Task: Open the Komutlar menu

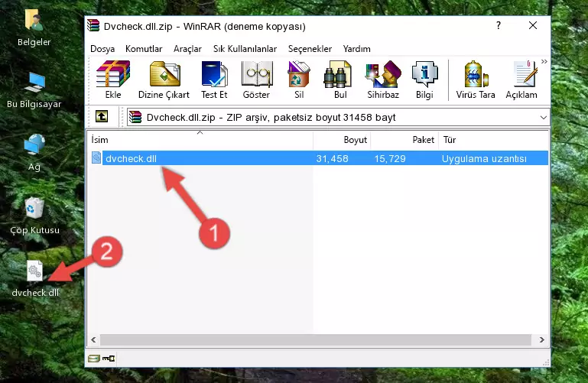Action: click(x=144, y=49)
